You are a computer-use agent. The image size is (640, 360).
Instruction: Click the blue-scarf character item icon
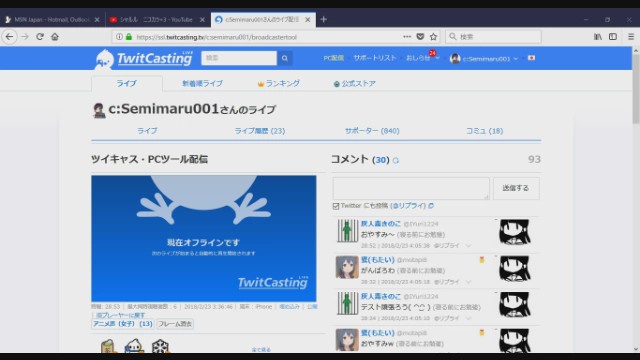pyautogui.click(x=134, y=347)
